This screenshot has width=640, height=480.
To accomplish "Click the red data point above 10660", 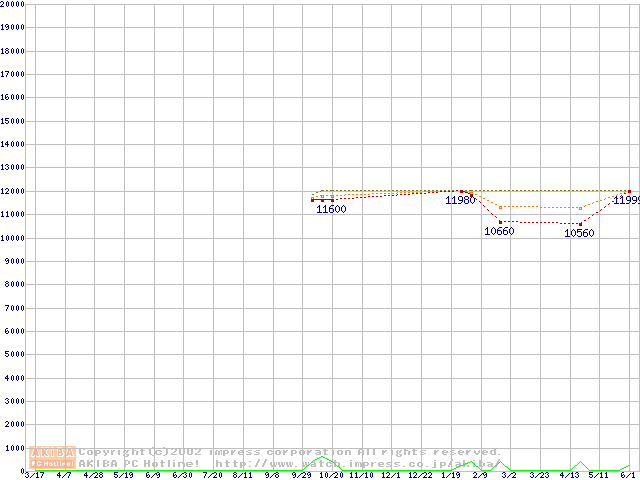I will tap(500, 221).
